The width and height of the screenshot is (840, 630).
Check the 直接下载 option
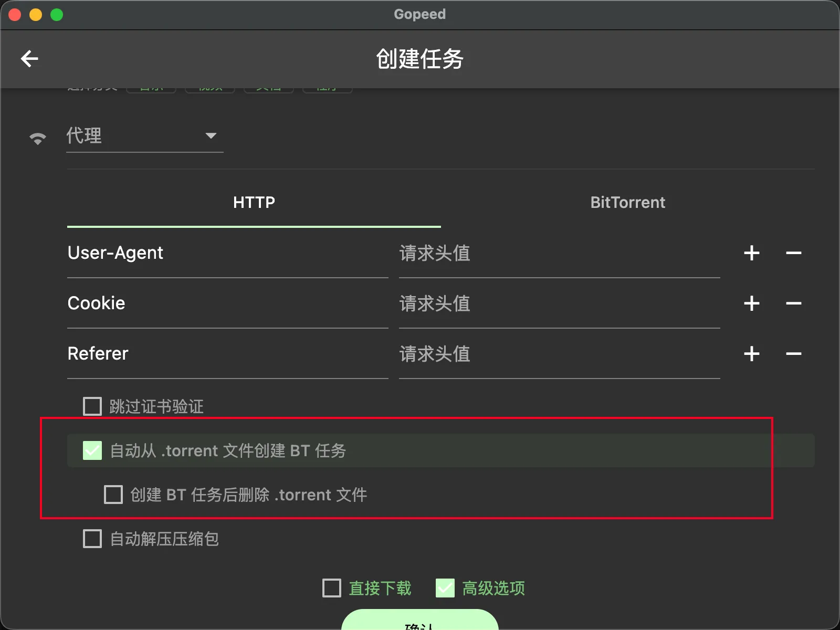coord(332,588)
